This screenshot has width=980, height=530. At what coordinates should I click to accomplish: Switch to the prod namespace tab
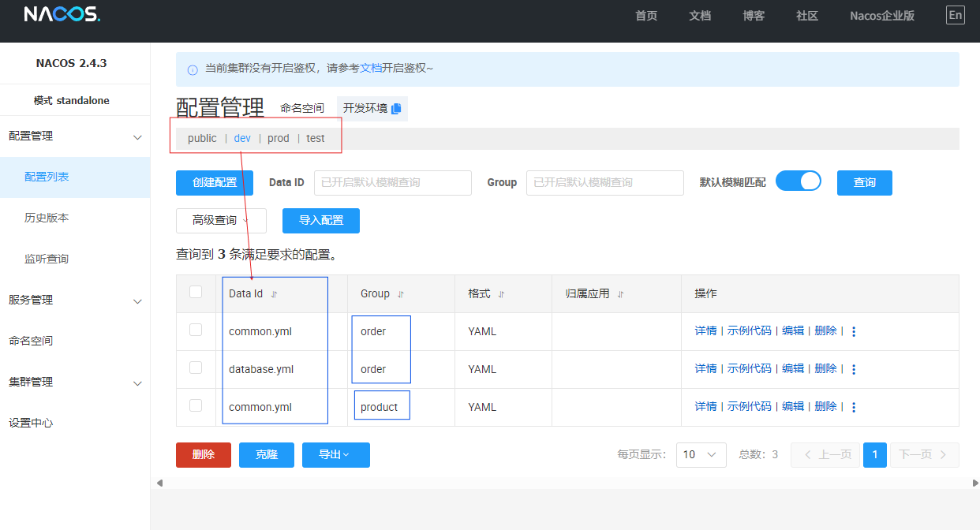click(x=279, y=138)
